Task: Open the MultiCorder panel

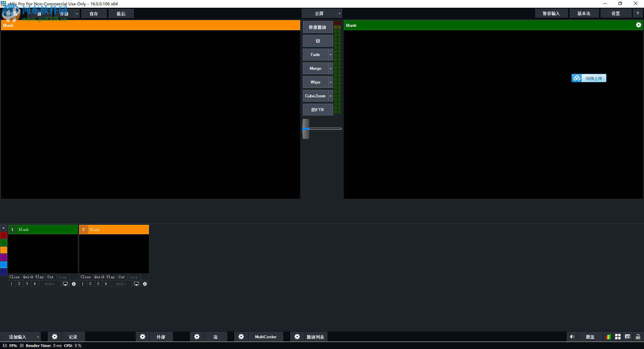Action: click(x=266, y=337)
